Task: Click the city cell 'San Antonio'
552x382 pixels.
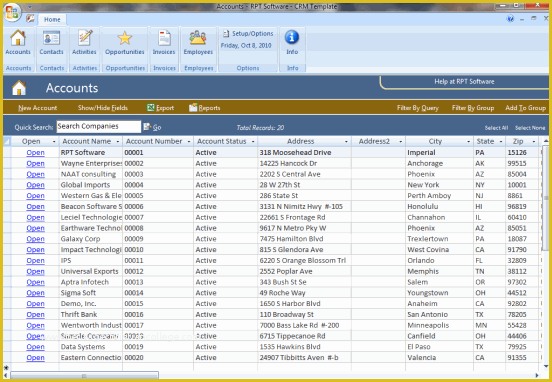Action: point(439,315)
